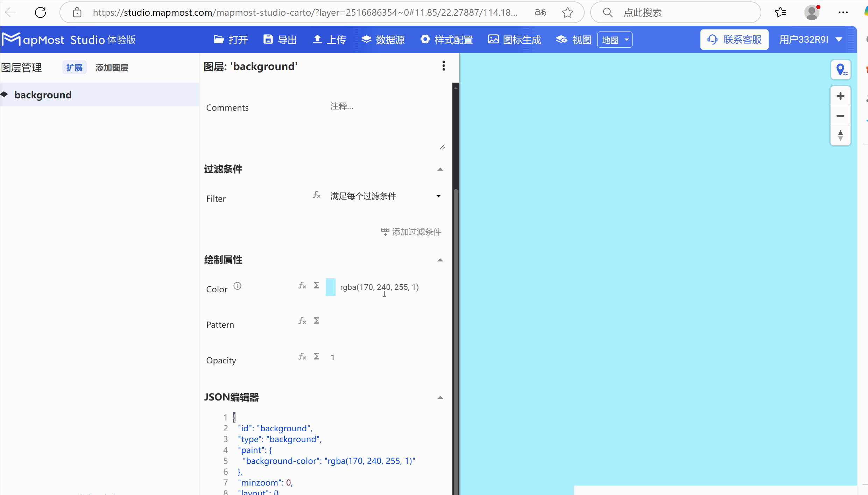Open the 地图 basemap dropdown
This screenshot has height=495, width=868.
(614, 40)
